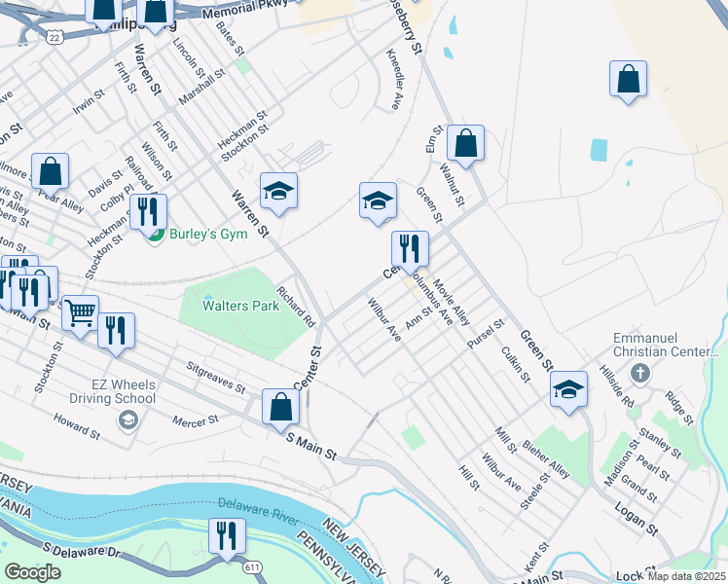Click the shopping bag marker near Pear Alley
Viewport: 728px width, 584px height.
click(51, 172)
